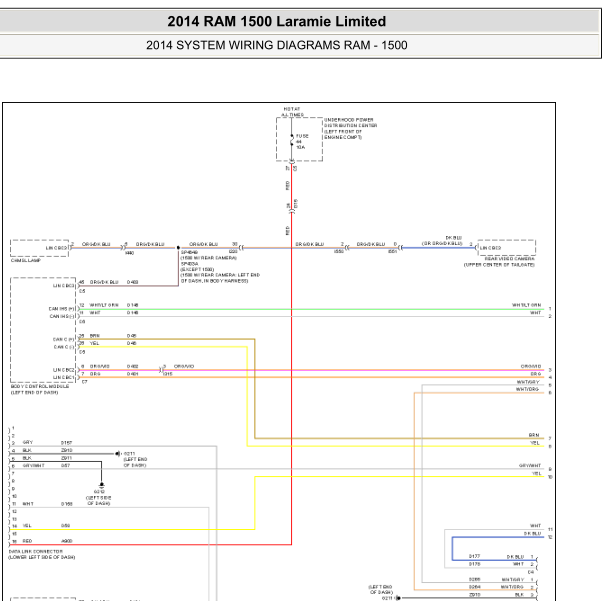Click the "CHMSL LAMP" label
This screenshot has width=605, height=601.
click(26, 260)
